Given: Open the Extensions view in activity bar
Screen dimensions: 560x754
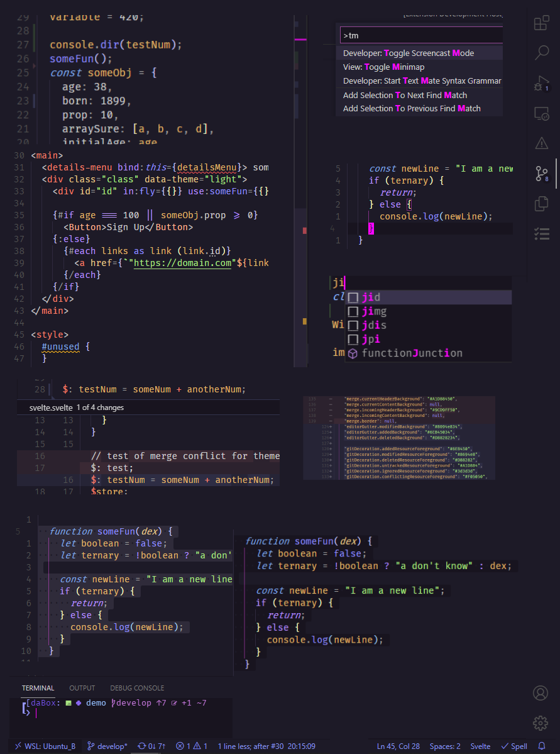Looking at the screenshot, I should point(542,23).
